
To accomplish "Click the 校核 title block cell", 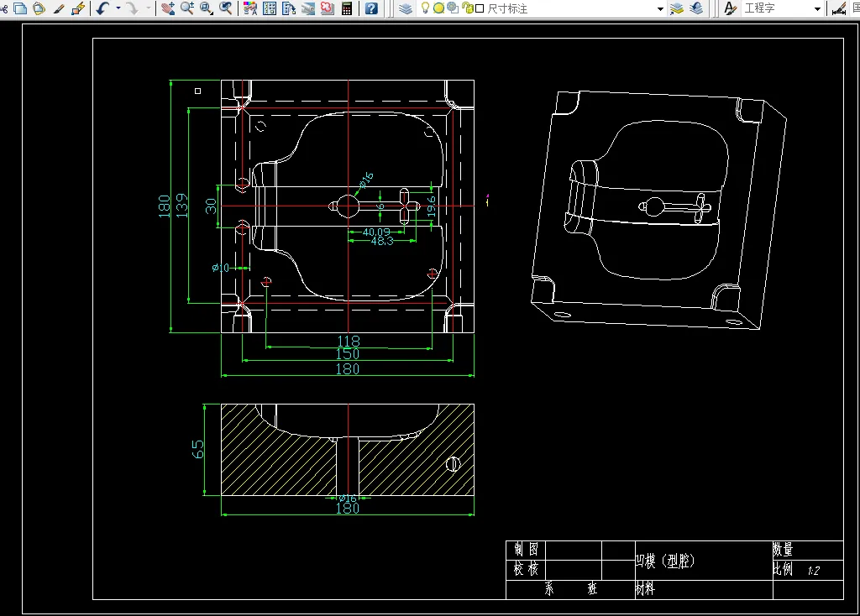I will coord(526,569).
